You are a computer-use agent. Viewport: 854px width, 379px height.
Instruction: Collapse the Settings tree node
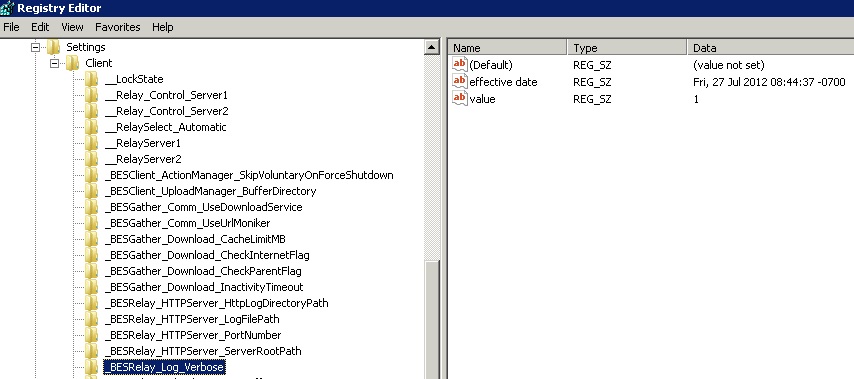(35, 47)
